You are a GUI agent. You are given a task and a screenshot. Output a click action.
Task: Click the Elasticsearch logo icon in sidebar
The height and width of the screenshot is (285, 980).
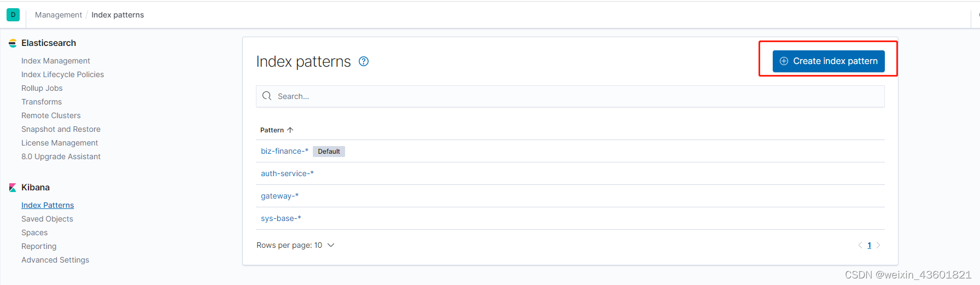coord(13,43)
